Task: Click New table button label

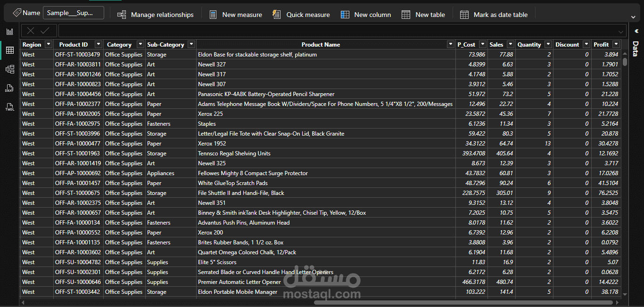Action: pyautogui.click(x=430, y=15)
